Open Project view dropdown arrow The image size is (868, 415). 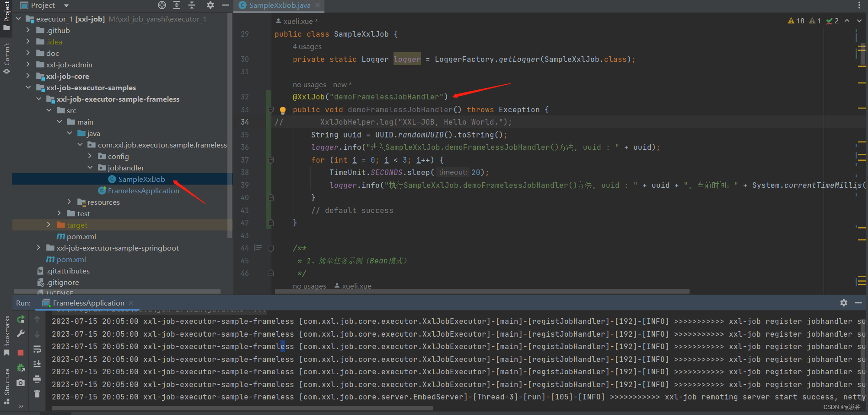[66, 5]
